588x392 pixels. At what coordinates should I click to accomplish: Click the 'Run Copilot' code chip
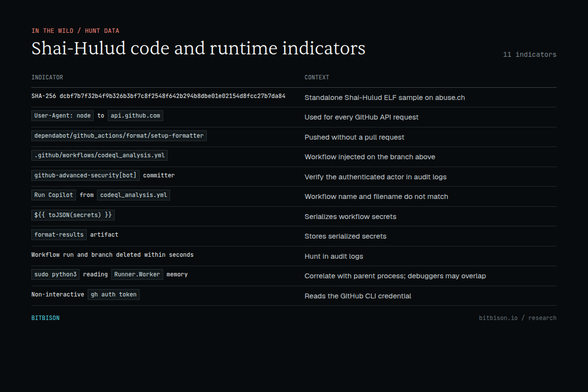(53, 195)
